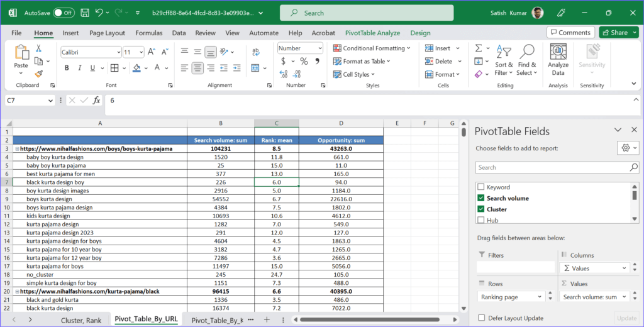Toggle the AutoSave switch

coord(64,13)
